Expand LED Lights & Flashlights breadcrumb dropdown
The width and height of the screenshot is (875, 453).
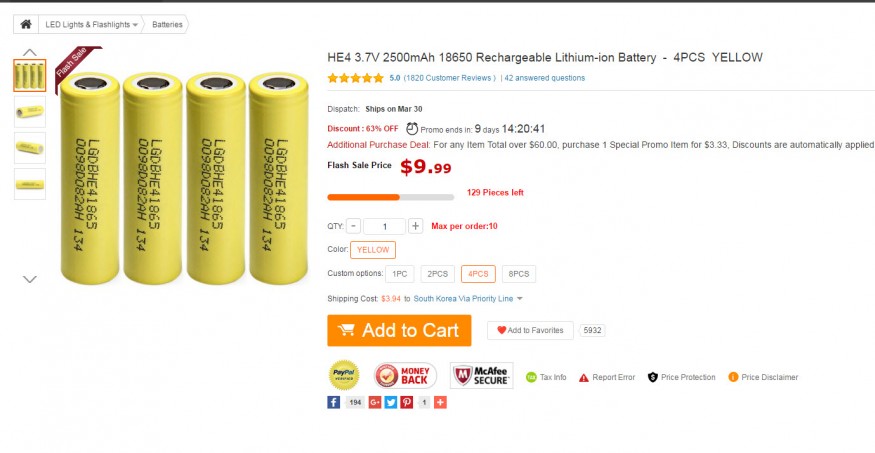(135, 25)
